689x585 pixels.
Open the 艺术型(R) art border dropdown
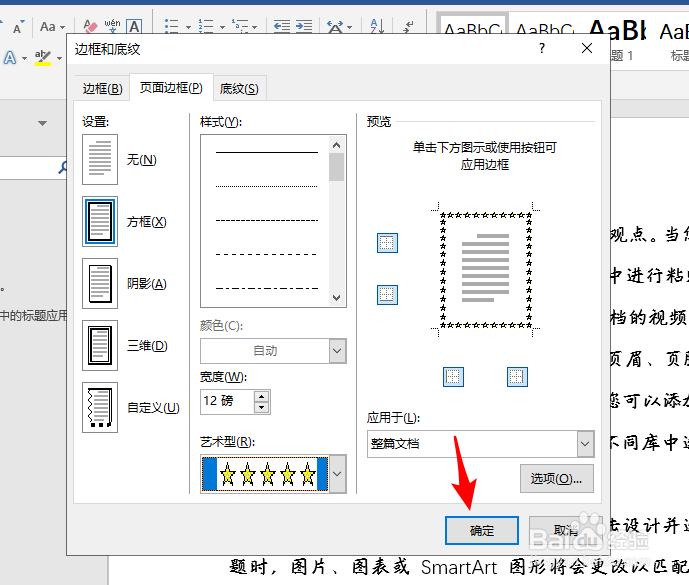point(337,474)
